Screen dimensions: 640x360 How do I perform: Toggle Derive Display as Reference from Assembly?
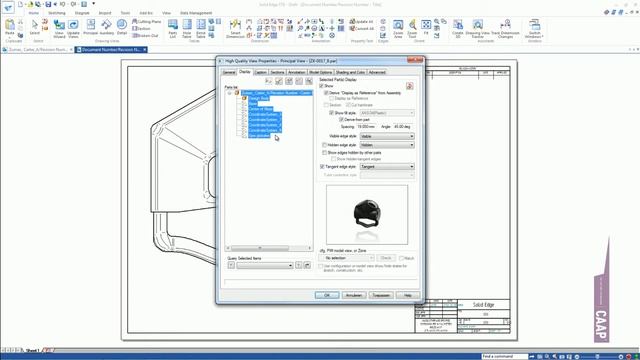(x=326, y=93)
